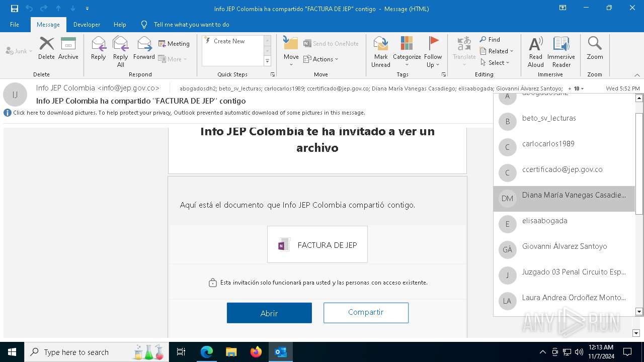Select recipient beto_sv_lecturas in list
Viewport: 644px width, 362px height.
click(x=564, y=121)
